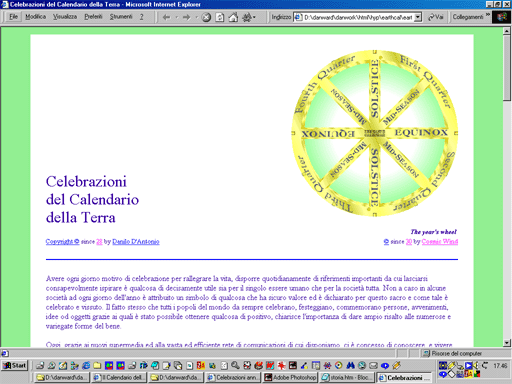The width and height of the screenshot is (512, 384).
Task: Open the Modifica menu
Action: pos(36,17)
